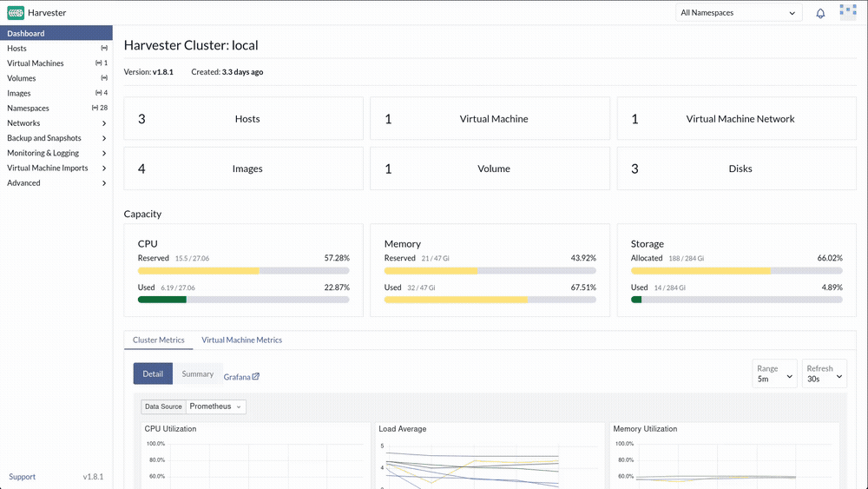The width and height of the screenshot is (868, 489).
Task: Click the Grafana external link icon
Action: click(x=256, y=377)
